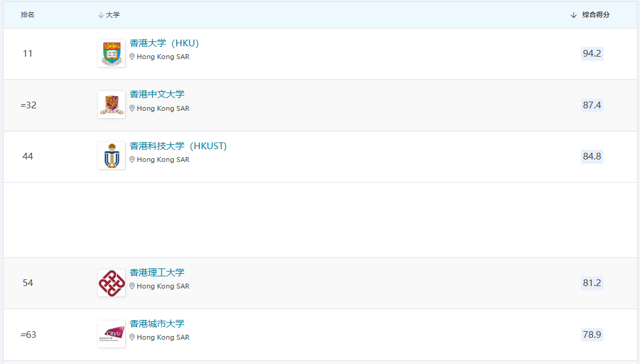Click Hong Kong SAR under 香港中文大学
The image size is (640, 364).
point(163,108)
